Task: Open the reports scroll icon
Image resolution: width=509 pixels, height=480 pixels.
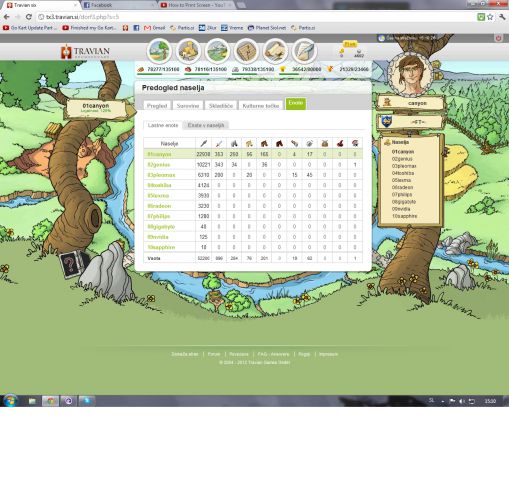Action: click(x=275, y=51)
